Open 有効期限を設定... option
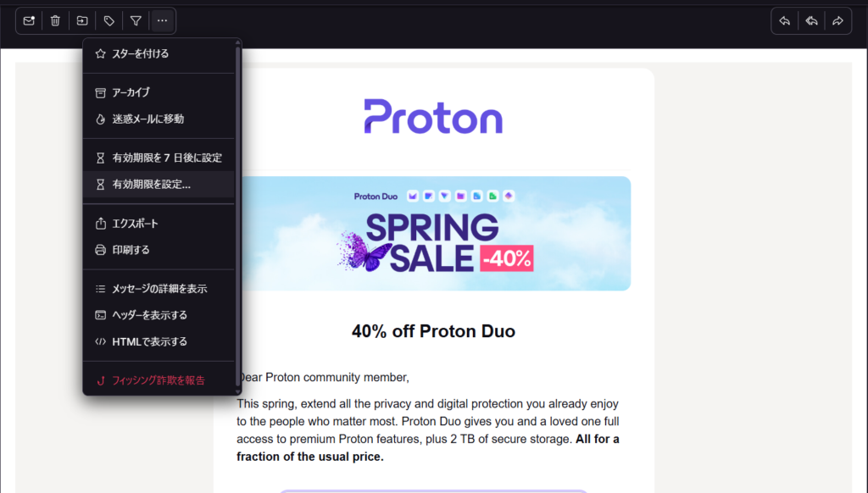Screen dimensions: 868x493 pyautogui.click(x=151, y=184)
